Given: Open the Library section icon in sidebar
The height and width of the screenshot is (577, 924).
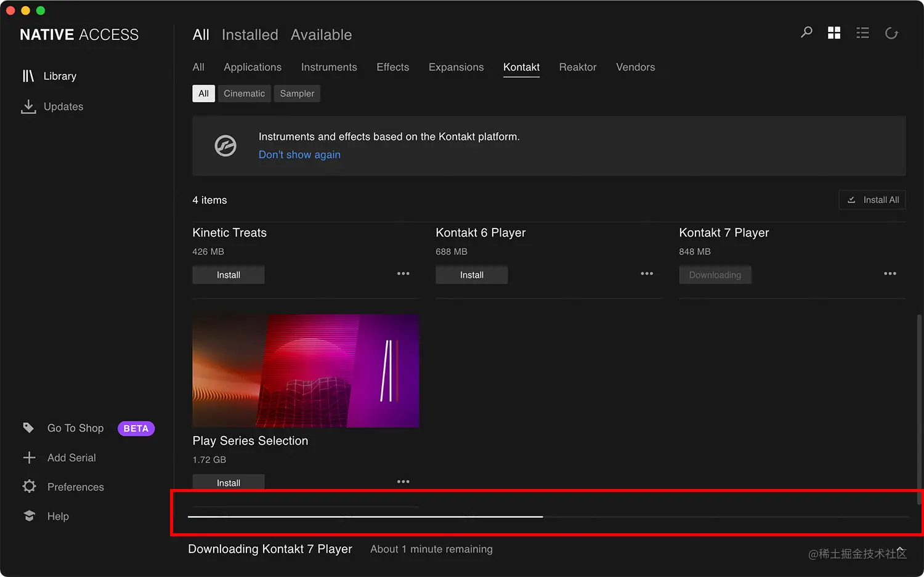Looking at the screenshot, I should pos(28,76).
